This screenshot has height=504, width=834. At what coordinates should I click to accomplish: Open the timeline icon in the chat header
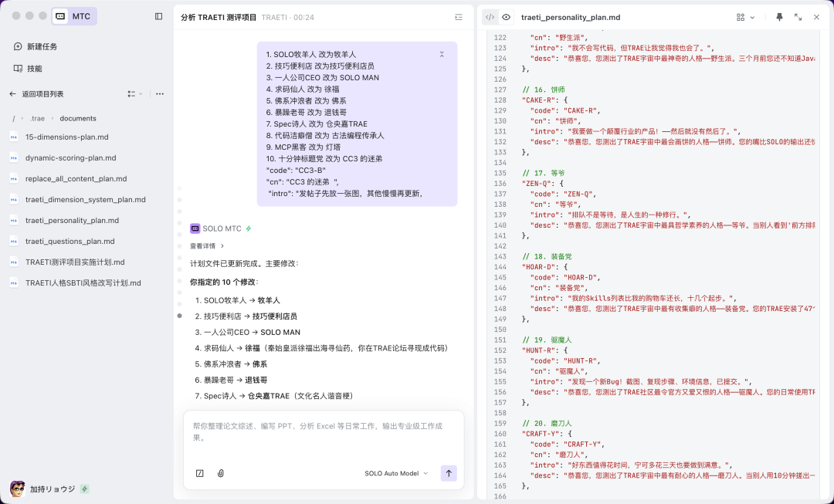coord(458,16)
